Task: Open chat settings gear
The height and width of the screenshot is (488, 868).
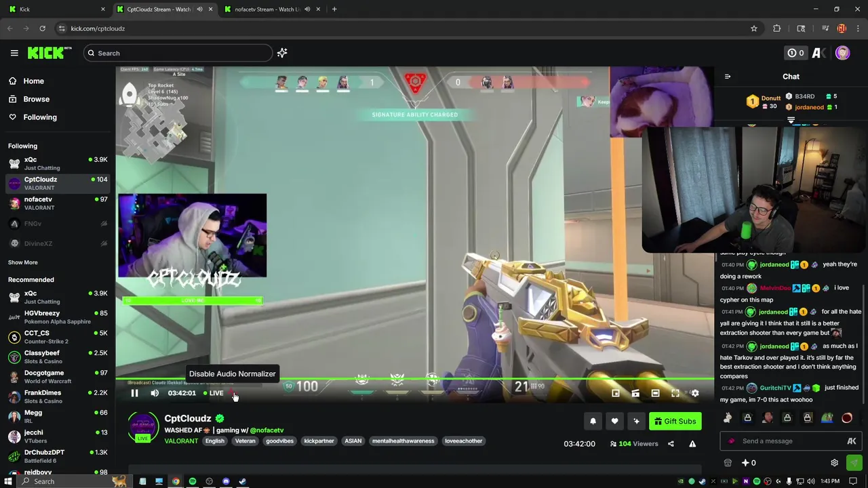Action: click(835, 463)
